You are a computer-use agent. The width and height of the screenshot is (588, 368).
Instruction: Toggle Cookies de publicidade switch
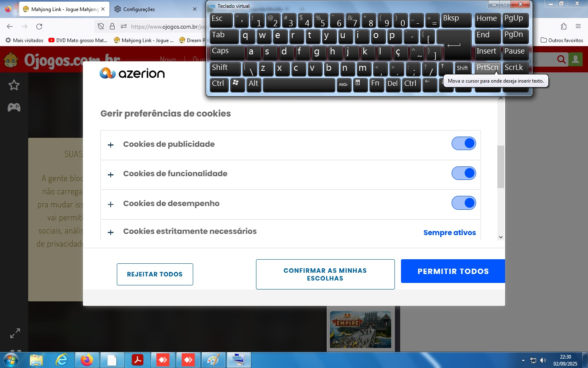tap(463, 144)
